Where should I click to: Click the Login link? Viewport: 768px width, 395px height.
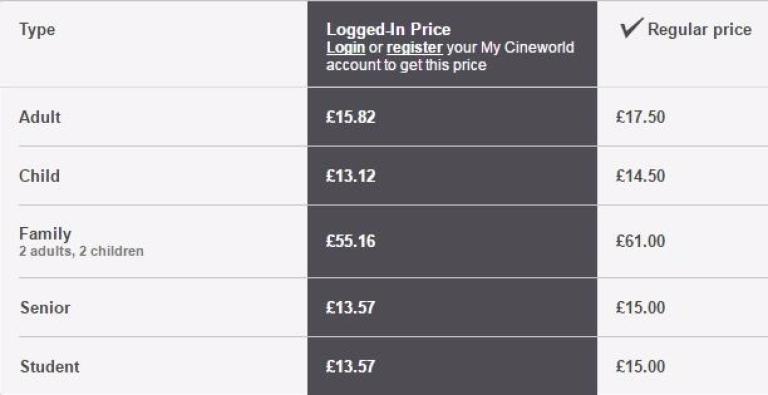click(345, 48)
